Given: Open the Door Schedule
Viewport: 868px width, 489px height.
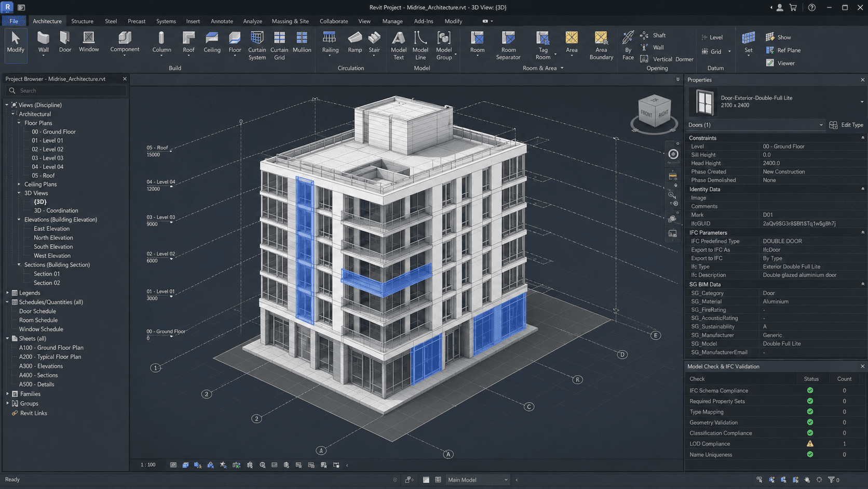Looking at the screenshot, I should click(x=37, y=311).
